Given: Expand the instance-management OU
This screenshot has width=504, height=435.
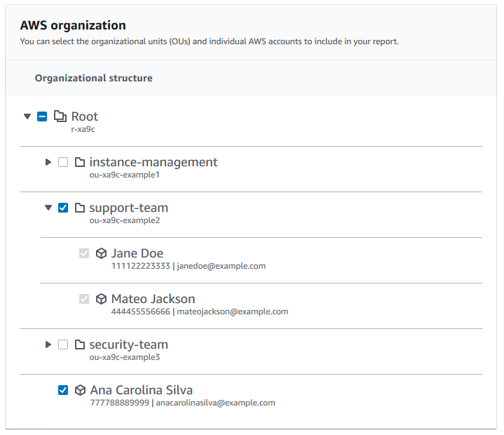Looking at the screenshot, I should (48, 162).
